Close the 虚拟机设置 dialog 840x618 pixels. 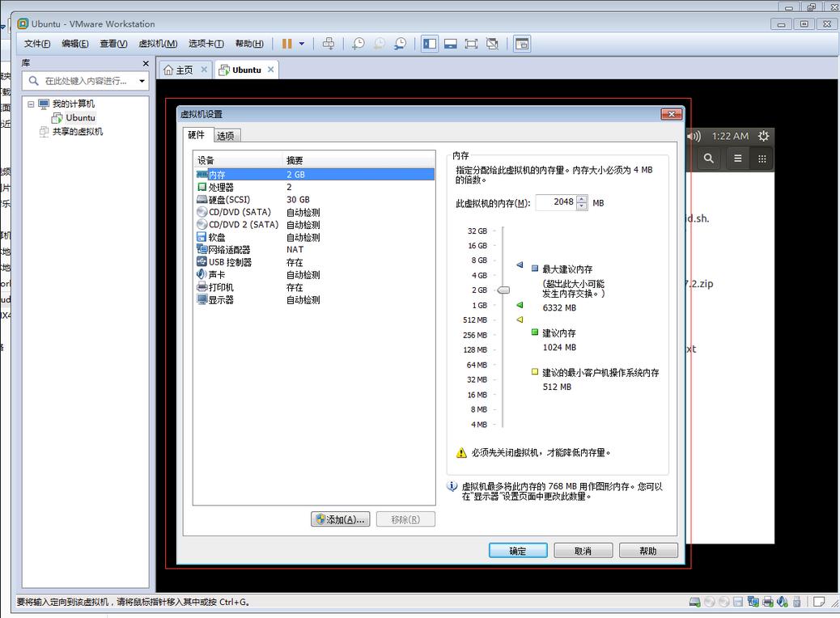coord(671,114)
